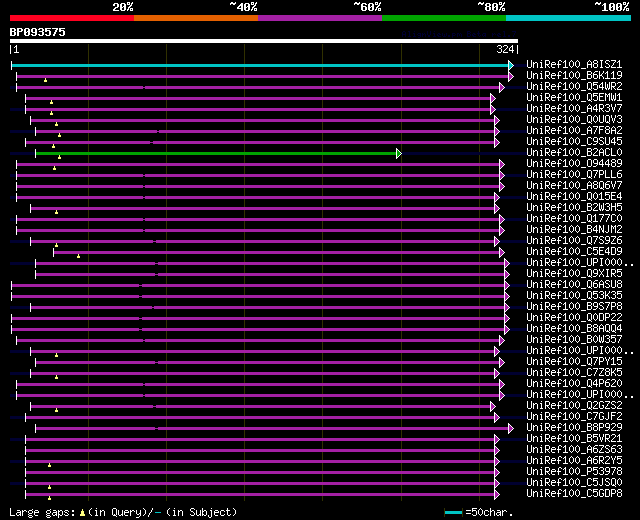Click the yellow gap marker below C5GDP8 row
Viewport: 640px width, 520px height.
coord(49,498)
